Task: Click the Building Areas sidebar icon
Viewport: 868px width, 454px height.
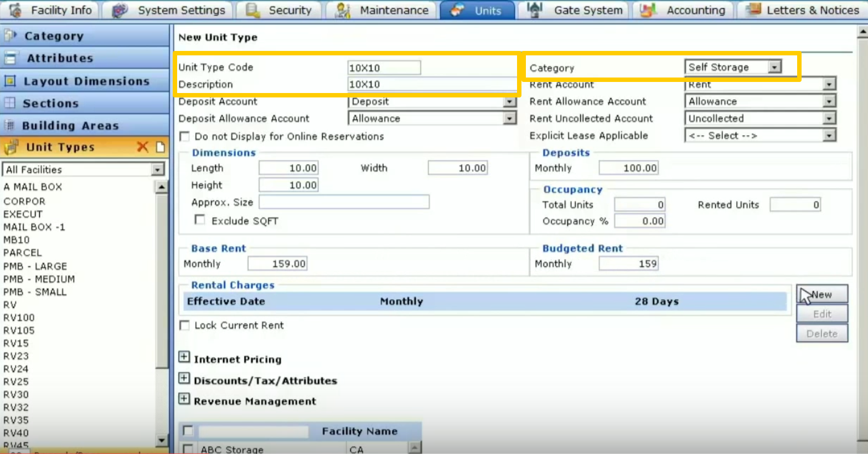Action: (9, 125)
